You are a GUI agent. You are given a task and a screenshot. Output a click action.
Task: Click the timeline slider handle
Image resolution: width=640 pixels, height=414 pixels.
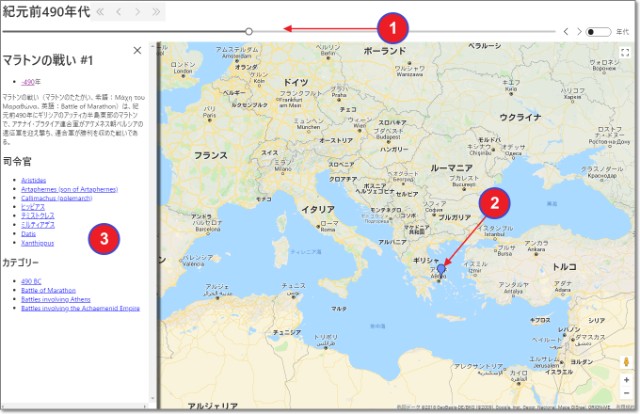click(249, 31)
